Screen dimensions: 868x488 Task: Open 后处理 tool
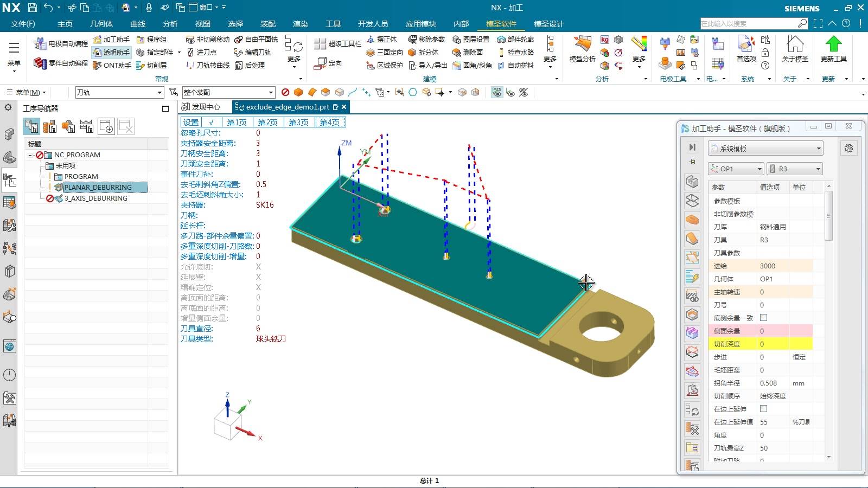click(250, 66)
